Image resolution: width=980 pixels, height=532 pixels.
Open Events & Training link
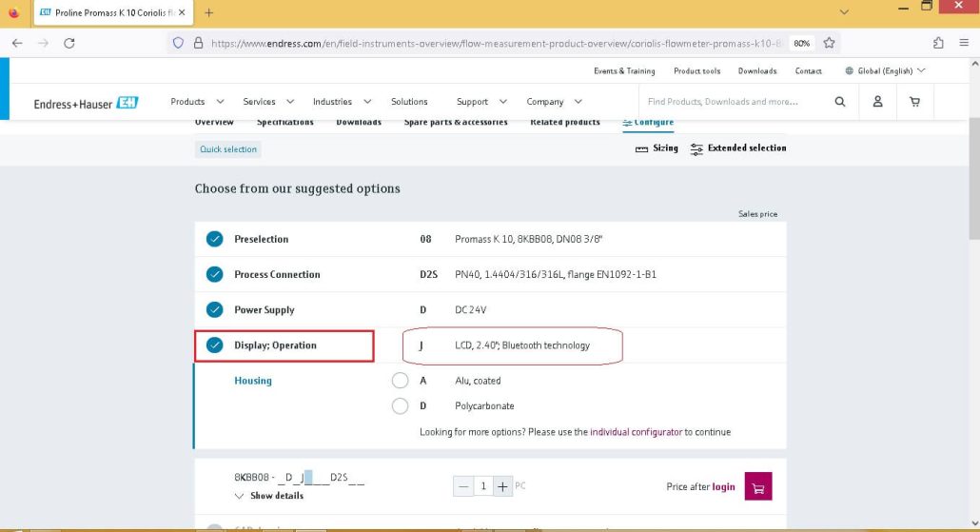tap(624, 70)
